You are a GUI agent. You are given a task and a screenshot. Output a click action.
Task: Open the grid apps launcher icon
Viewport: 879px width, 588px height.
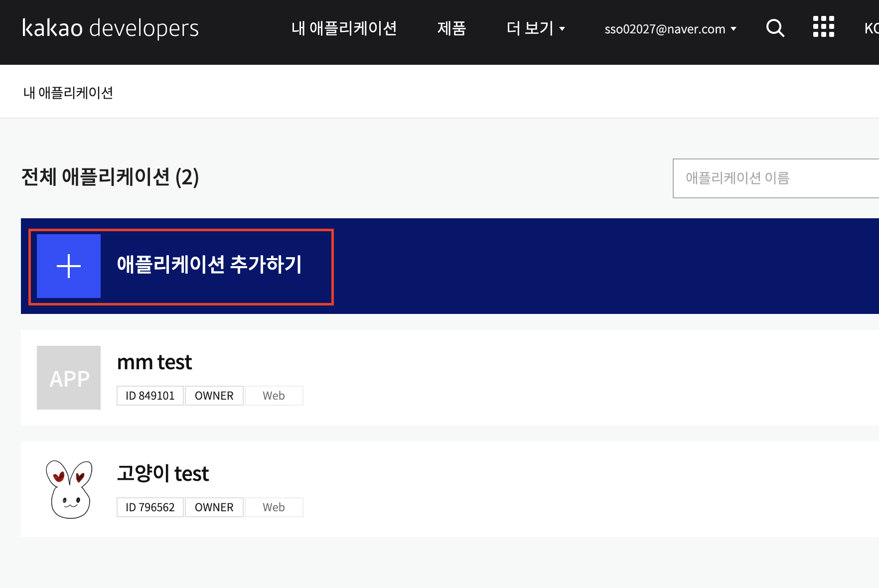pyautogui.click(x=824, y=26)
